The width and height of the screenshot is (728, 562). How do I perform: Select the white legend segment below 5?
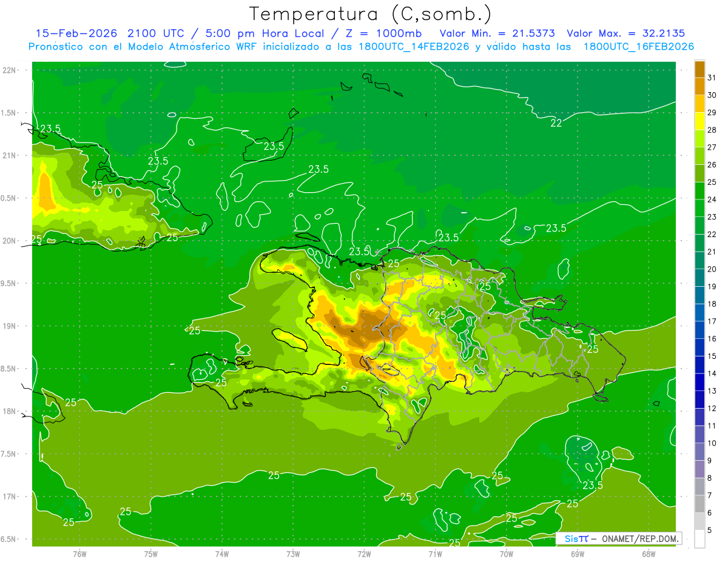tap(699, 539)
